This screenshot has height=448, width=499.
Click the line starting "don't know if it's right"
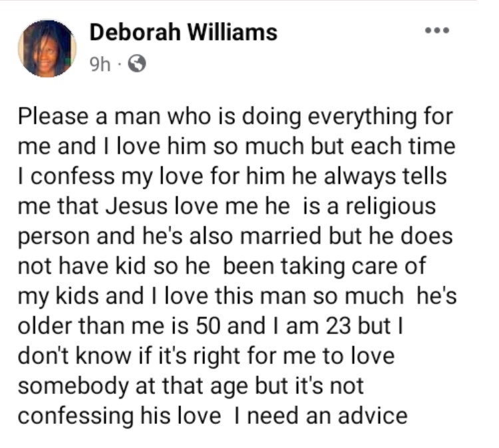[x=206, y=357]
